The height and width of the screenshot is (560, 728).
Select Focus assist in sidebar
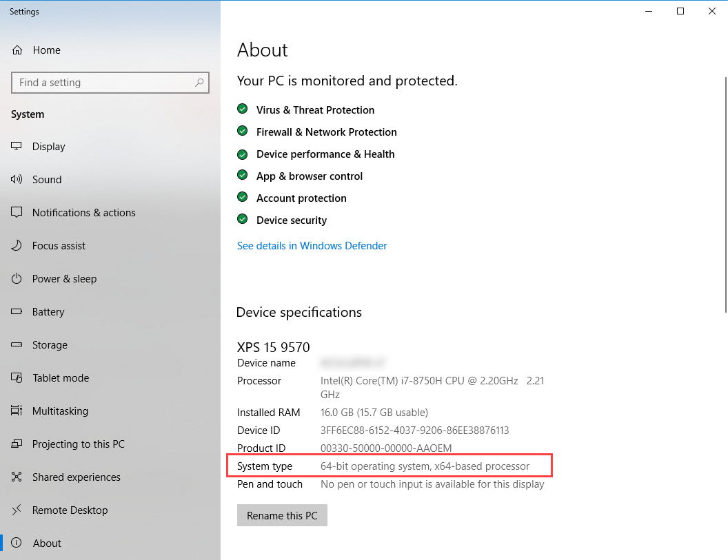pyautogui.click(x=110, y=245)
